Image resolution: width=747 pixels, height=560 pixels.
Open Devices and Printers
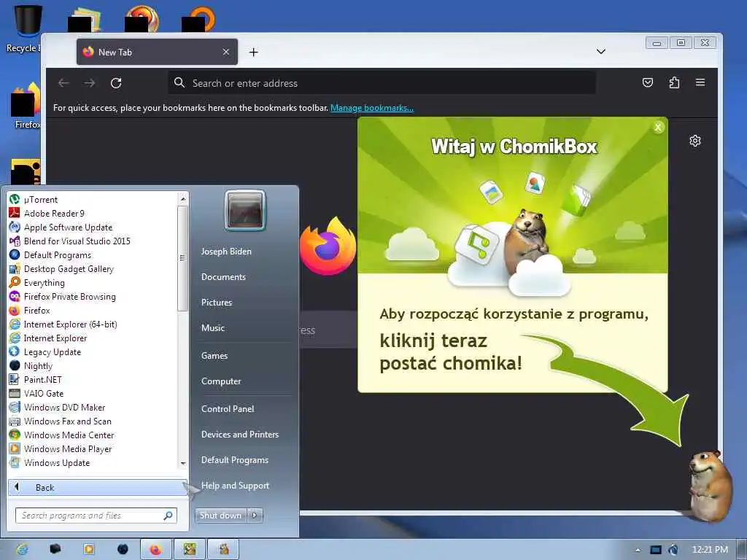(240, 435)
